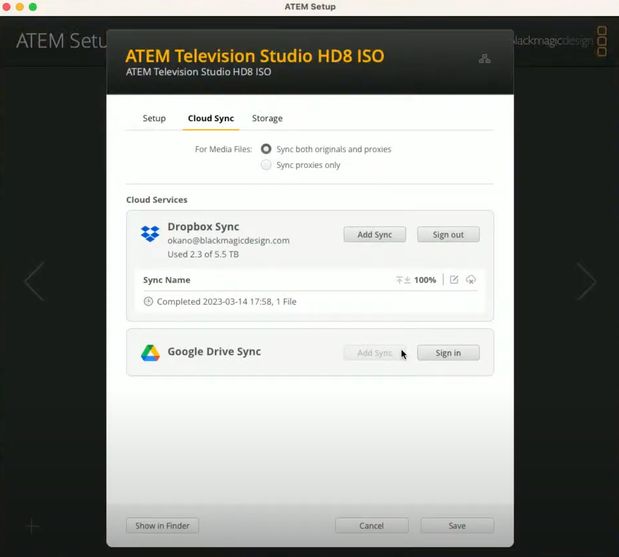Screen dimensions: 619x557
Task: Click the upload/download transfer arrows icon
Action: click(403, 280)
